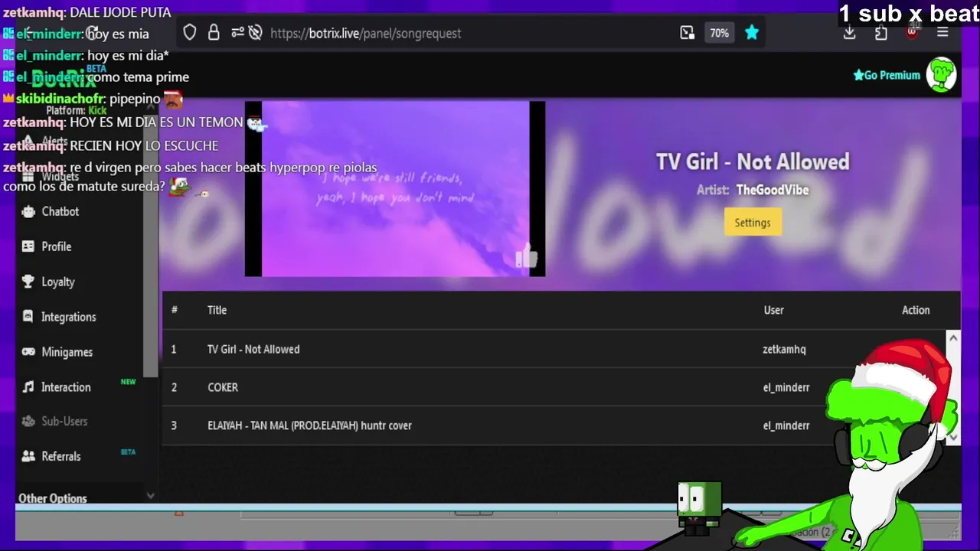Click artist name TheGoodVibe
Image resolution: width=980 pixels, height=551 pixels.
tap(773, 190)
